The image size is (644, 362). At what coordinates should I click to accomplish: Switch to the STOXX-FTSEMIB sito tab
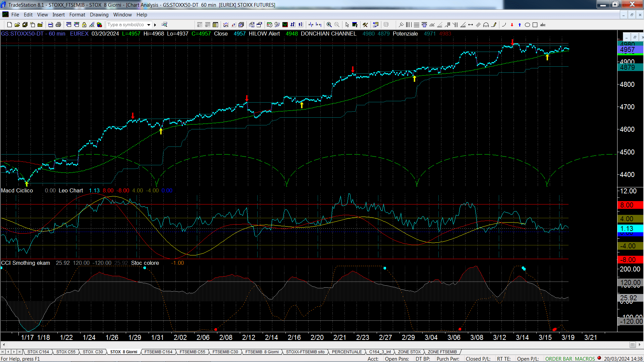click(305, 352)
